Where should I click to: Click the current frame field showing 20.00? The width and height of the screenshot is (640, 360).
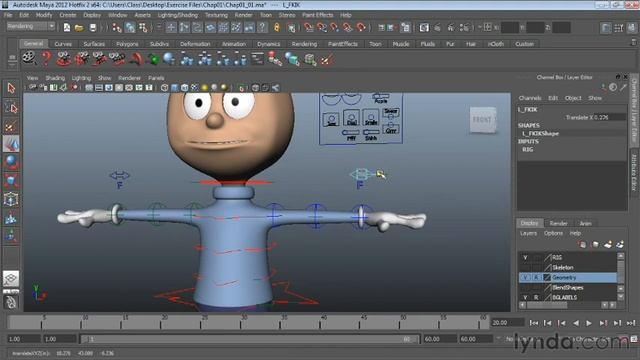(508, 323)
